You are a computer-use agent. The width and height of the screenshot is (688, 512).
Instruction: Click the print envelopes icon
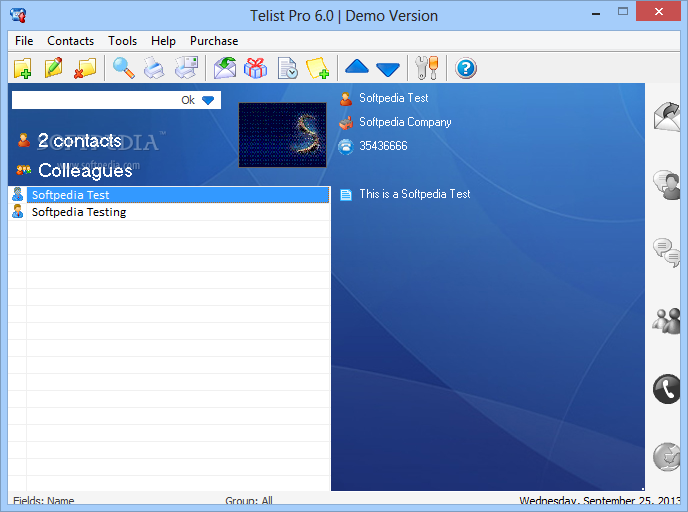tap(186, 68)
